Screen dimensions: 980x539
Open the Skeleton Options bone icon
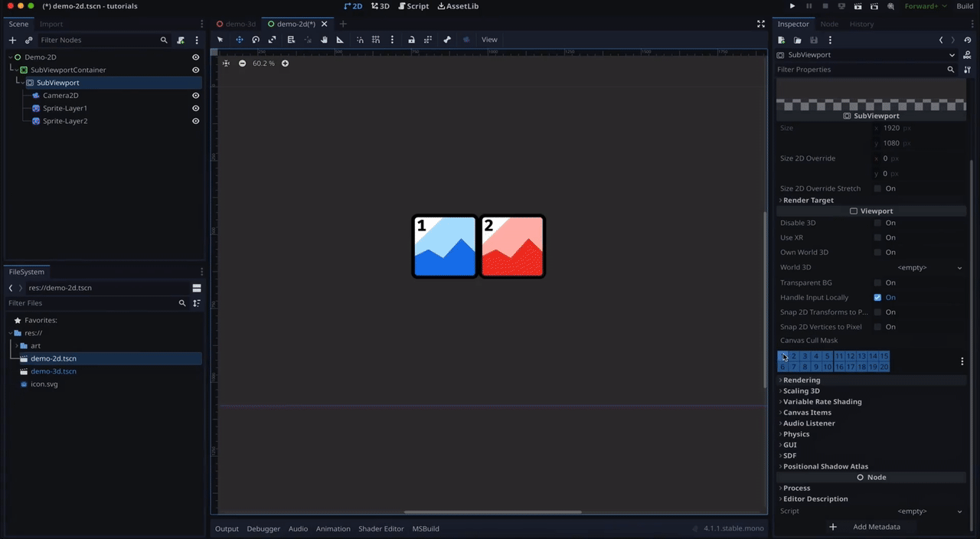point(447,40)
